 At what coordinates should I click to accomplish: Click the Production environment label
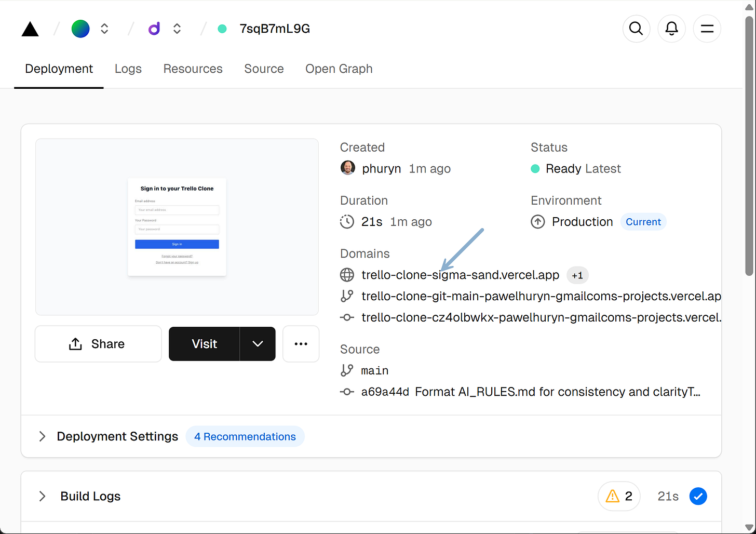pyautogui.click(x=583, y=222)
